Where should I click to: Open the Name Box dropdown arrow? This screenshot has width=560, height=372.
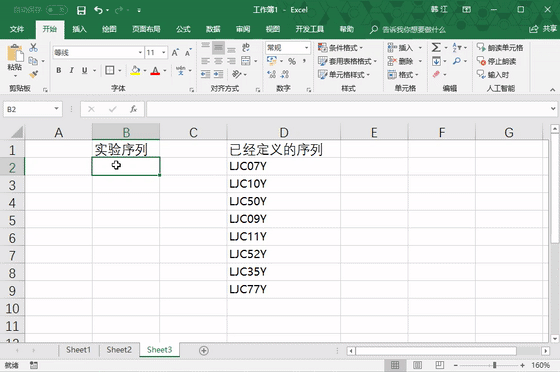tap(56, 109)
